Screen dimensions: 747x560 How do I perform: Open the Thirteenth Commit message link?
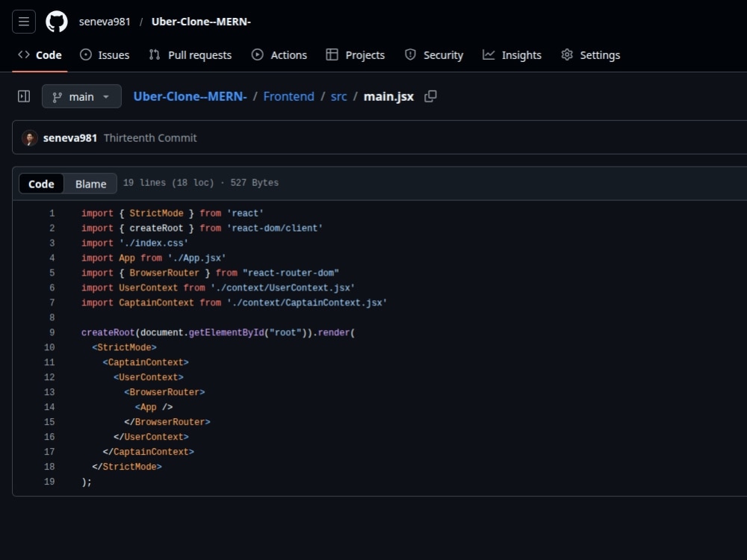tap(150, 138)
